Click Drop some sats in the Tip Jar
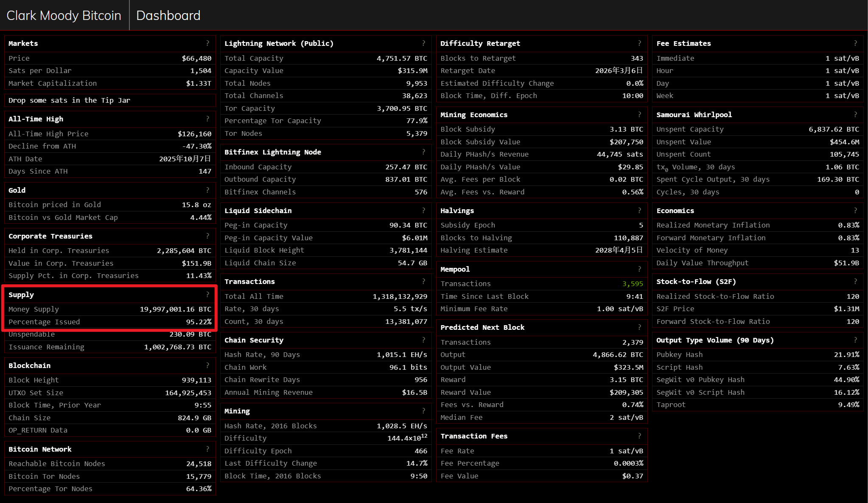Image resolution: width=868 pixels, height=503 pixels. click(69, 100)
